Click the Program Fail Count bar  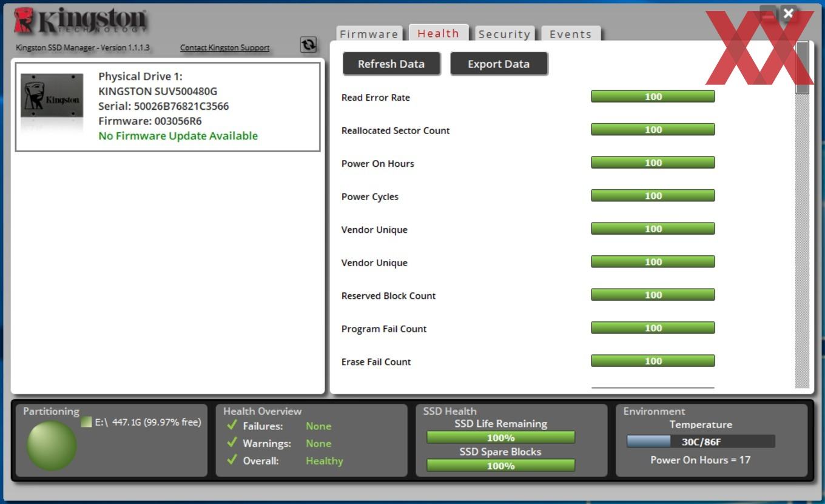[653, 328]
